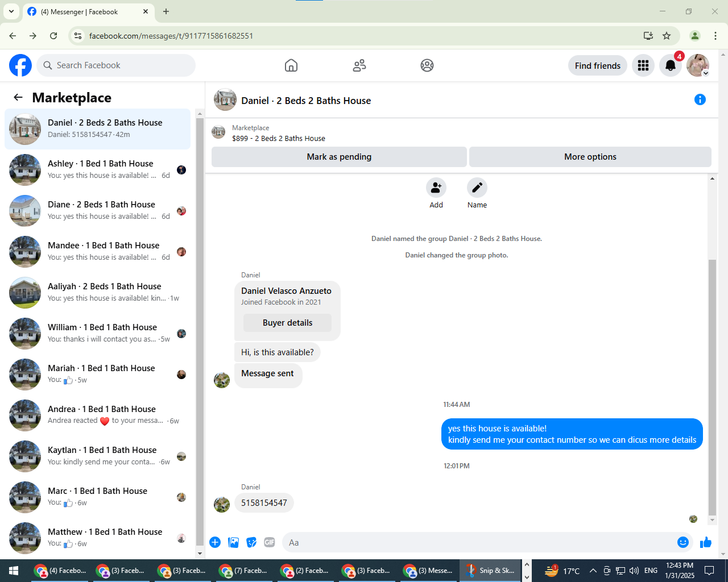Open the $899 2 Beds 2 Baths House listing
The height and width of the screenshot is (582, 728).
279,138
